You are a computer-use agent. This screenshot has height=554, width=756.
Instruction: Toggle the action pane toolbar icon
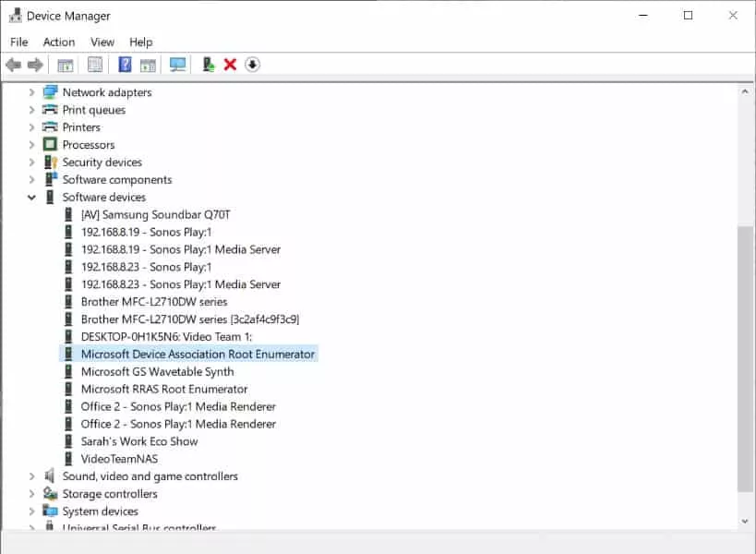[x=148, y=65]
